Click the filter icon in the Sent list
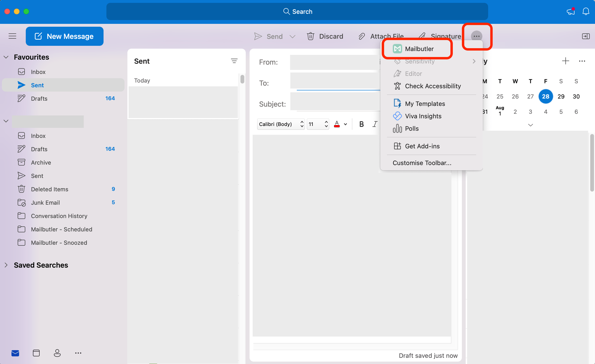The height and width of the screenshot is (364, 595). pyautogui.click(x=234, y=61)
